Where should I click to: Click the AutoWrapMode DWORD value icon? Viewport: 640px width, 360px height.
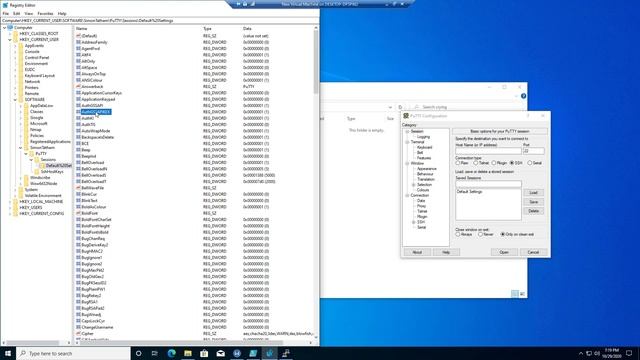[78, 131]
